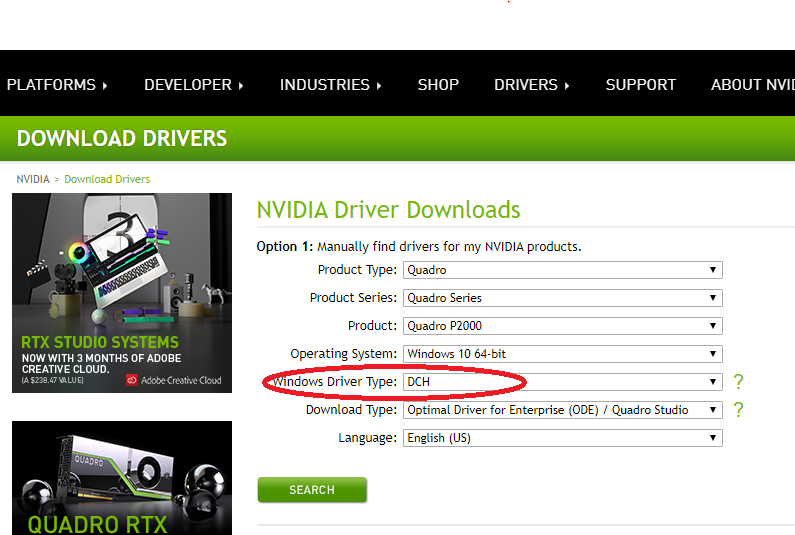
Task: Visit the SUPPORT section
Action: point(640,85)
